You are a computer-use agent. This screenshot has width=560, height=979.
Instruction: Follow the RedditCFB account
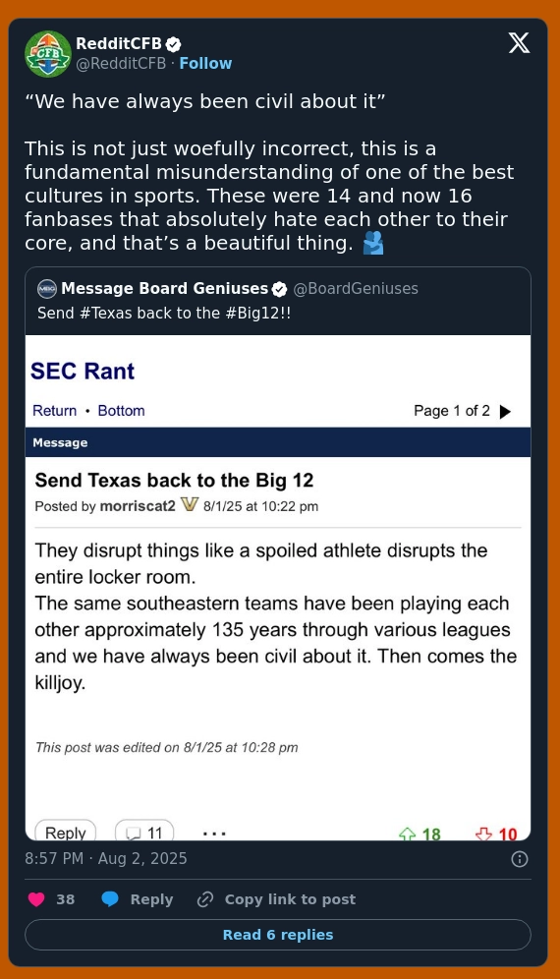(205, 64)
